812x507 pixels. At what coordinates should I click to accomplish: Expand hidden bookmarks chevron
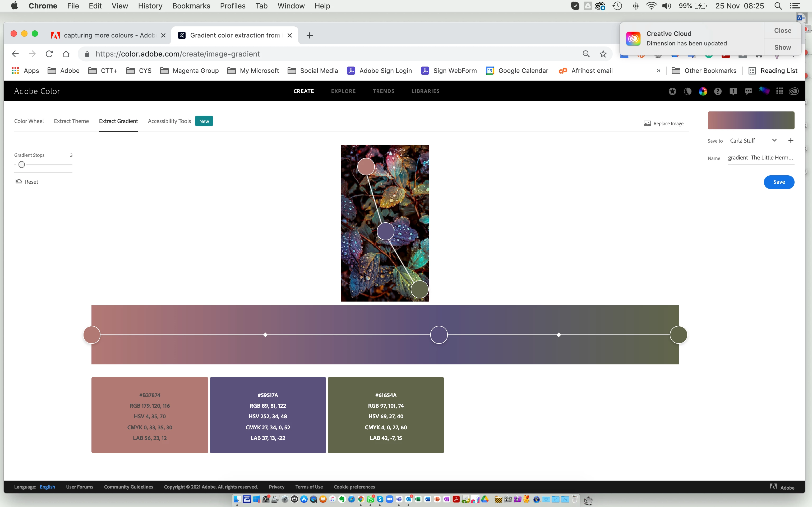(658, 71)
